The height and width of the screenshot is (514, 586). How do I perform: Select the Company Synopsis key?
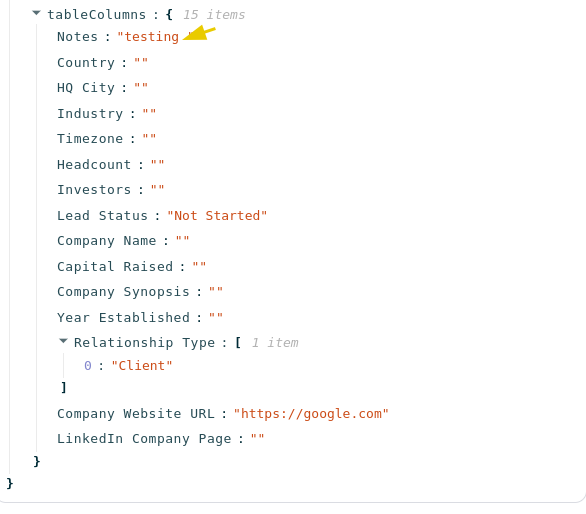[x=123, y=292]
